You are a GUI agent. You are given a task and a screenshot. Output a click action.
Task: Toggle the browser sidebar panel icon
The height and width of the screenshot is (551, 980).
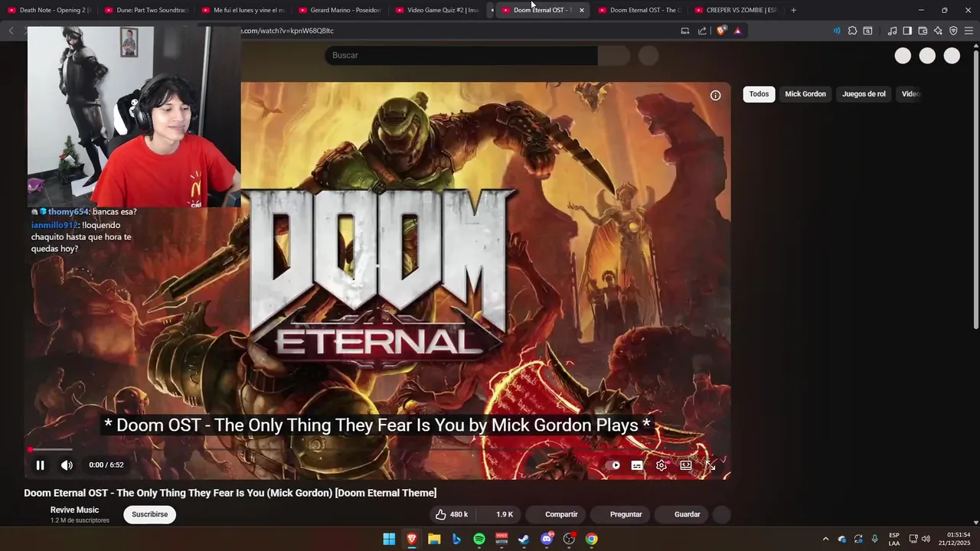coord(907,31)
